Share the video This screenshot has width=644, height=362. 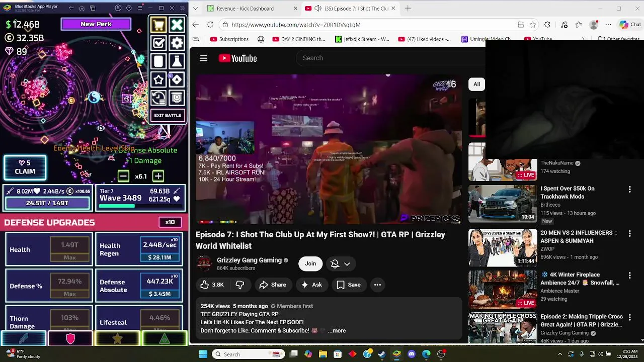(x=273, y=285)
